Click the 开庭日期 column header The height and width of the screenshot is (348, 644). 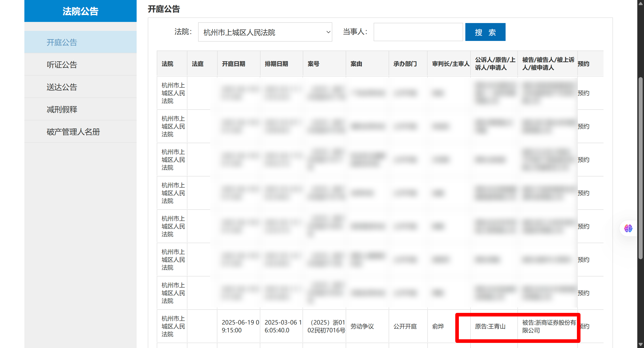(233, 64)
